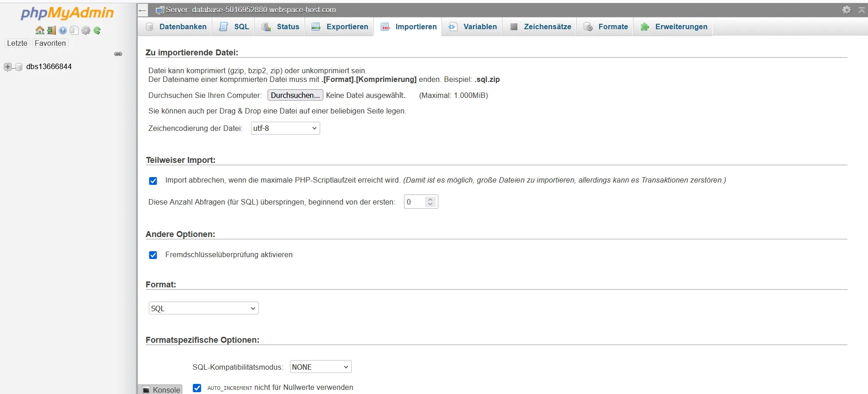Open the Erweiterungen tab
Viewport: 868px width, 394px height.
(674, 27)
